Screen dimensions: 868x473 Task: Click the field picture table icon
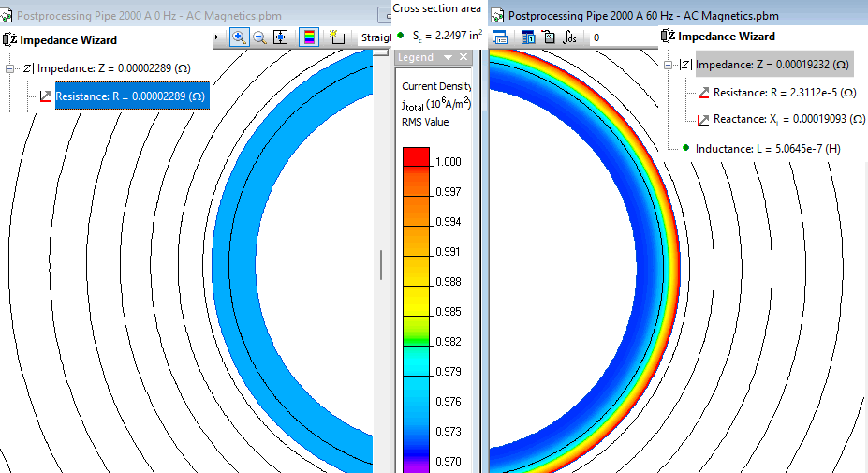tap(528, 37)
